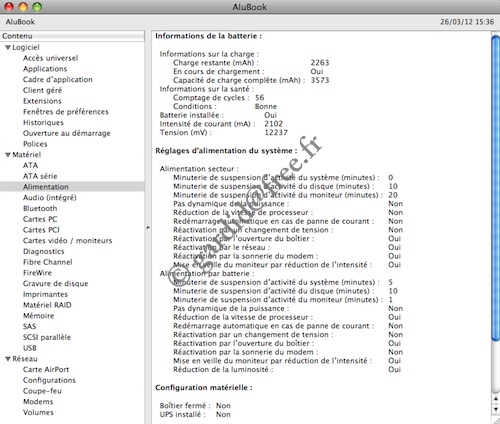Screen dimensions: 500x424
Task: Click the Tension value 12237
Action: (x=276, y=133)
